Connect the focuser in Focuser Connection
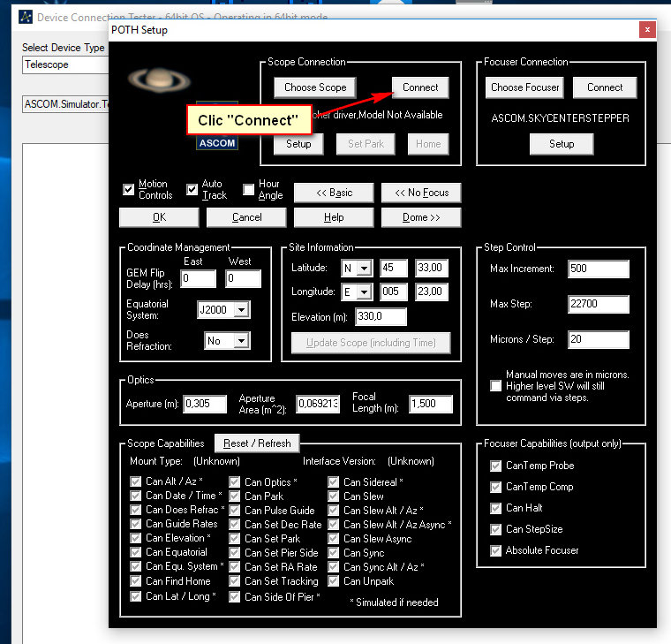The image size is (671, 644). [x=605, y=87]
